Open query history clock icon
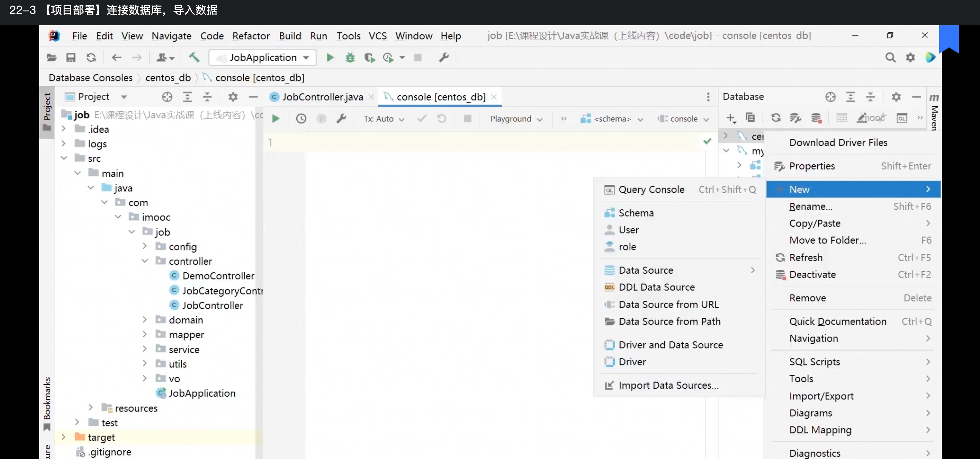Viewport: 980px width, 459px height. (301, 119)
